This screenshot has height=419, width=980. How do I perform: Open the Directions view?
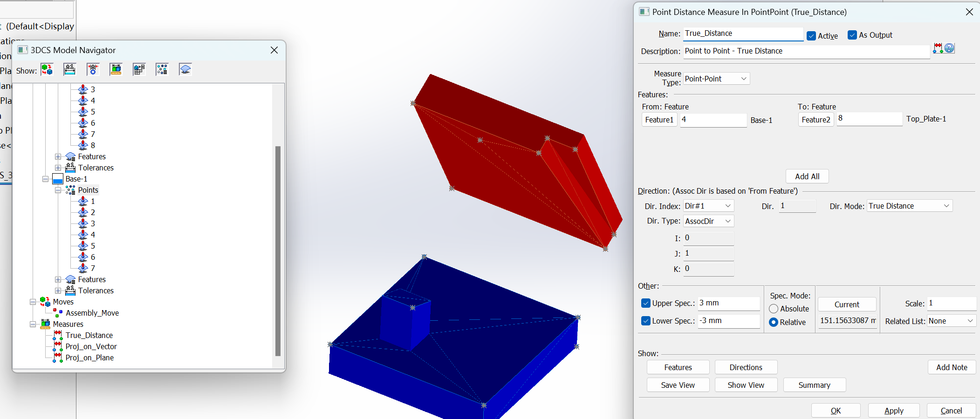(x=746, y=367)
